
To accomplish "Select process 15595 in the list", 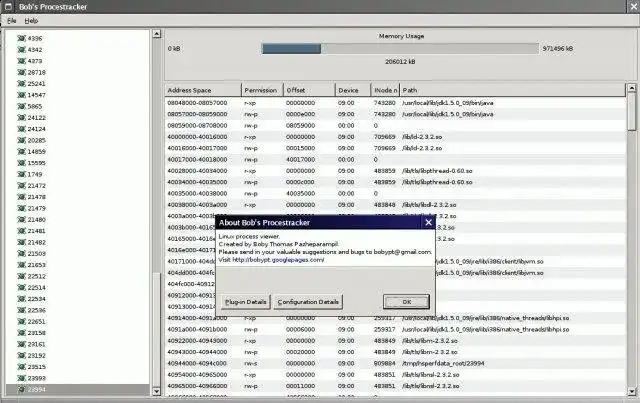I will 36,163.
